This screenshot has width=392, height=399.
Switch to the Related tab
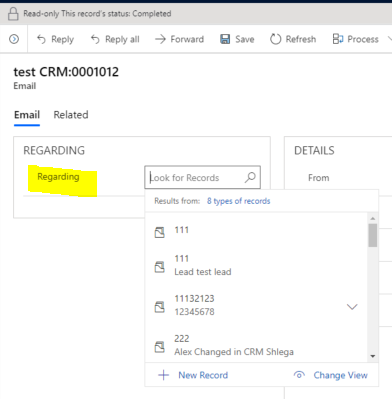click(71, 115)
